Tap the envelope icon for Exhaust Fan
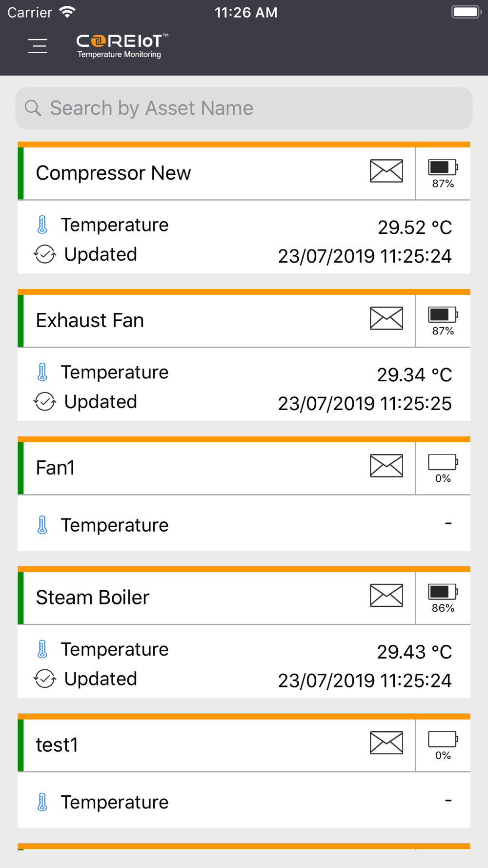The height and width of the screenshot is (868, 488). [x=386, y=318]
